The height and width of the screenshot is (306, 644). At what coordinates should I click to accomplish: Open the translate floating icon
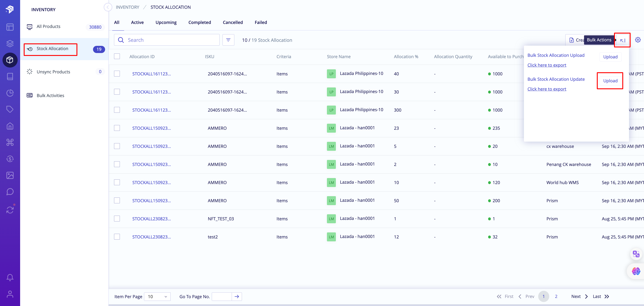[x=636, y=254]
